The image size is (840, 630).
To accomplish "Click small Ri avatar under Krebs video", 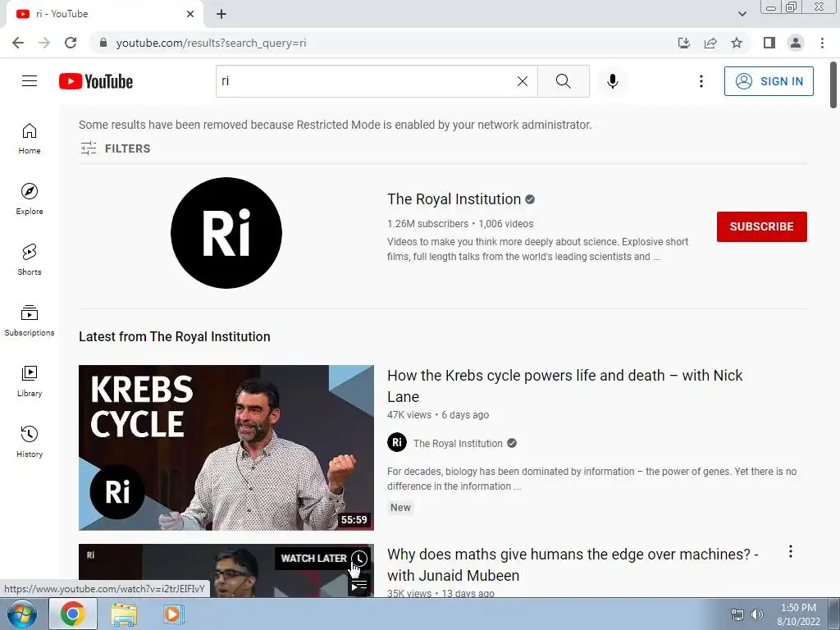I will (x=397, y=442).
